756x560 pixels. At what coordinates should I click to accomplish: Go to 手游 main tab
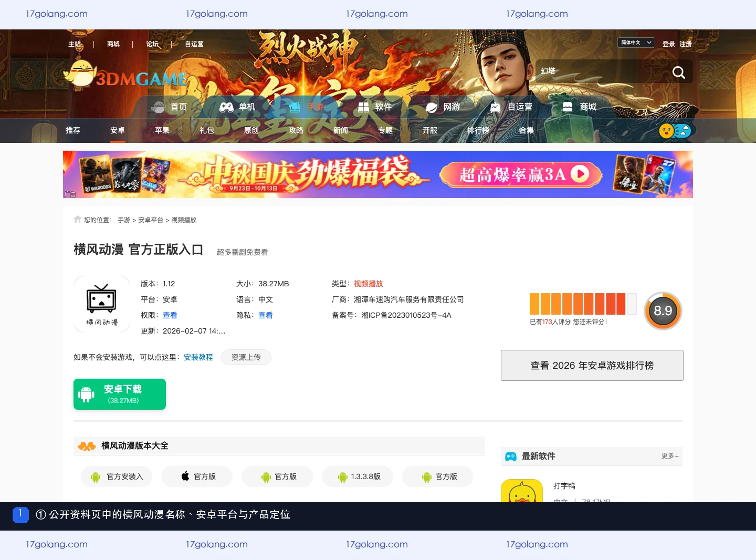click(307, 107)
